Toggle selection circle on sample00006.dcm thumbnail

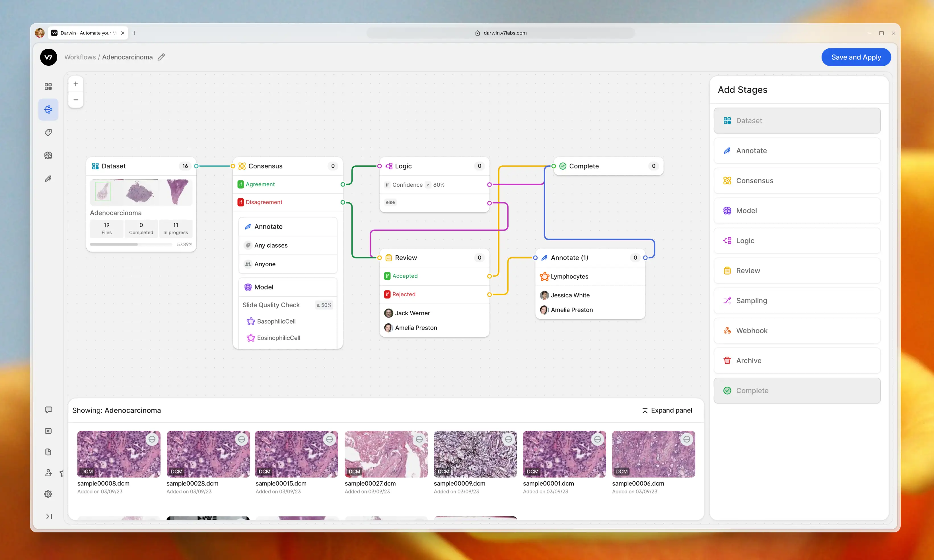(686, 439)
